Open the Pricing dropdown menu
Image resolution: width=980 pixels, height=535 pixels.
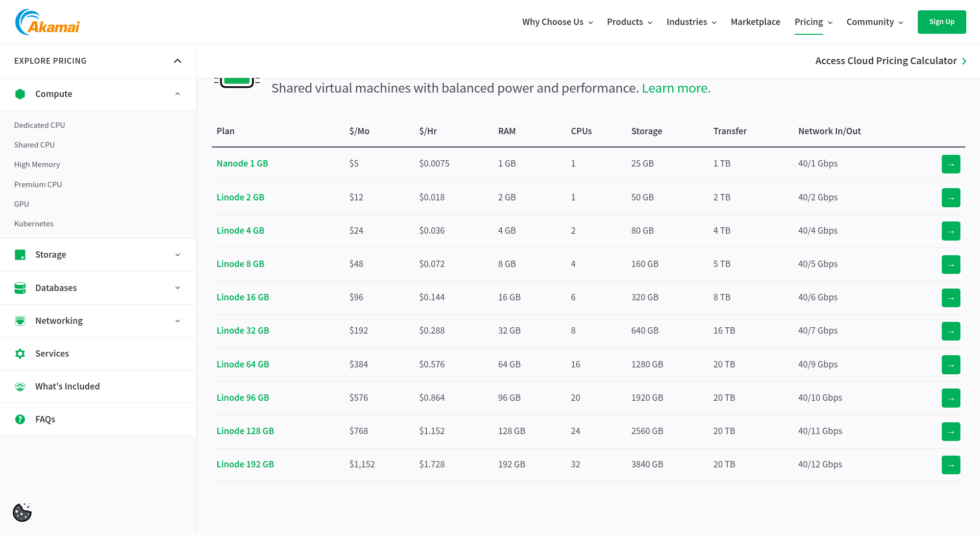(813, 22)
